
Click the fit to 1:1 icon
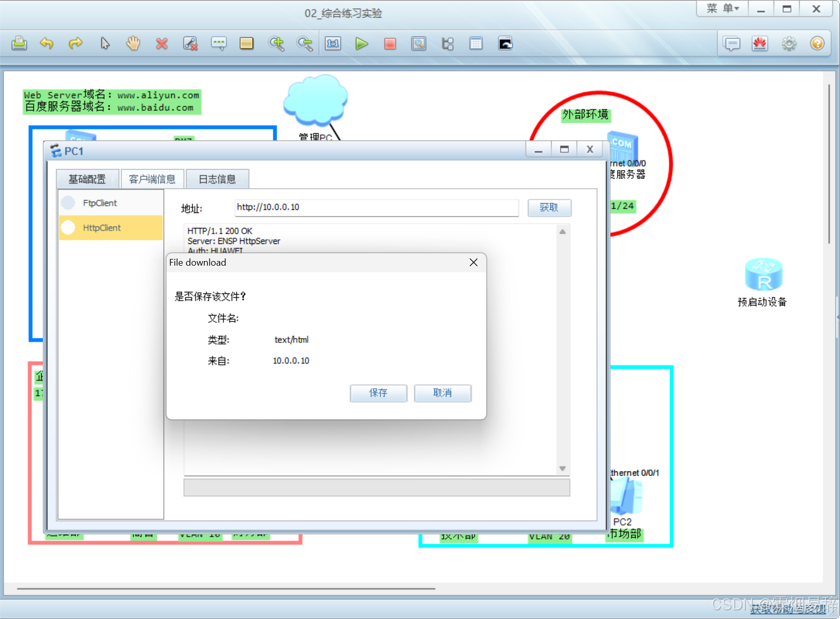pos(333,43)
